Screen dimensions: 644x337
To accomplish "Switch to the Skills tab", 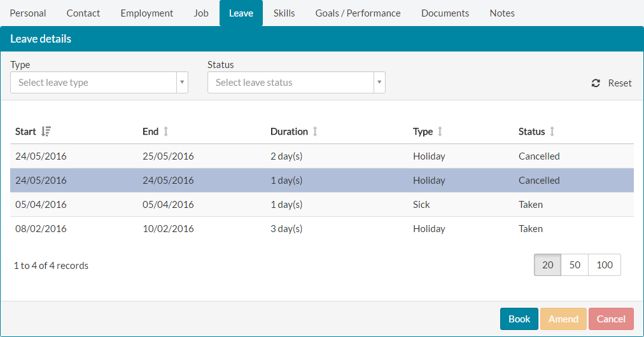I will click(x=284, y=13).
